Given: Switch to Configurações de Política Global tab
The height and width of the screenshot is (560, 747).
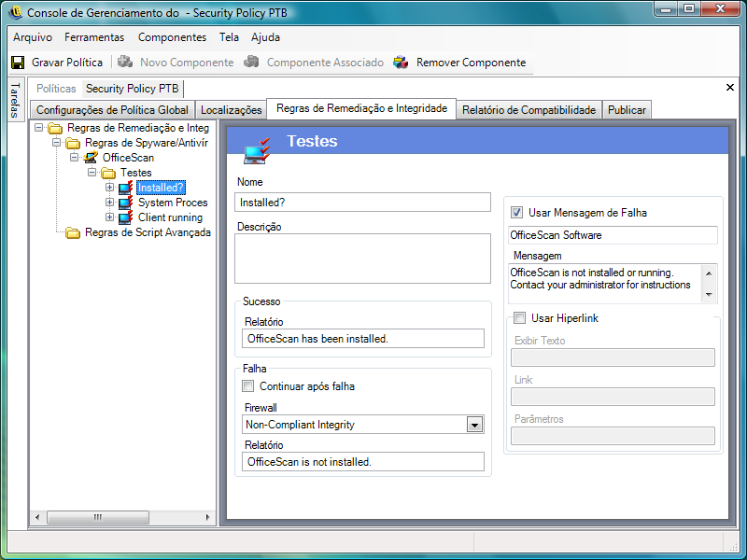Looking at the screenshot, I should point(112,110).
